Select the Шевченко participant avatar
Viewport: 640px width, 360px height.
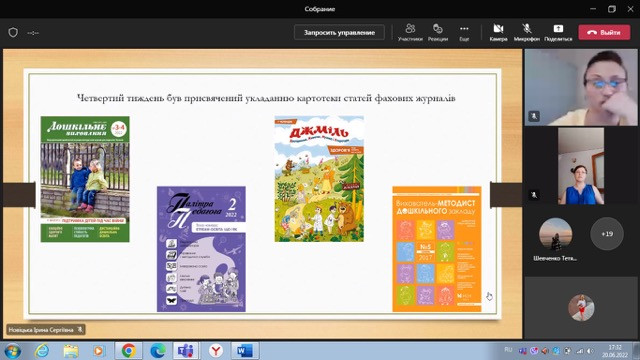click(555, 234)
